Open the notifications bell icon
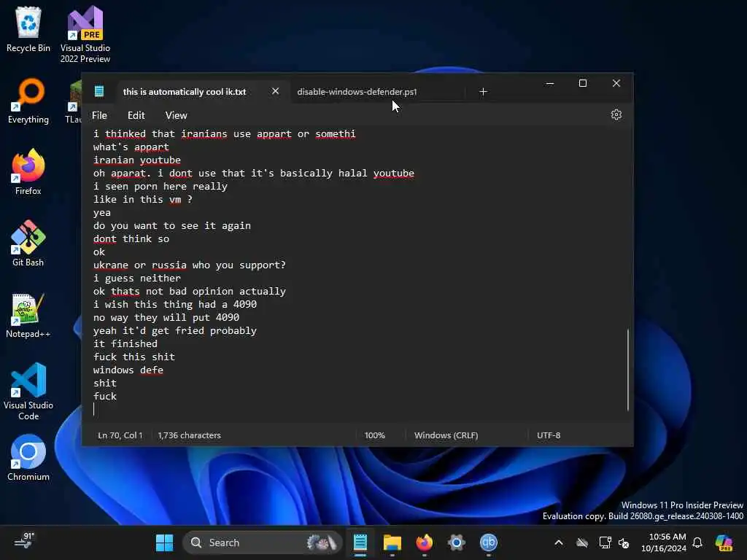This screenshot has height=560, width=747. pyautogui.click(x=697, y=542)
